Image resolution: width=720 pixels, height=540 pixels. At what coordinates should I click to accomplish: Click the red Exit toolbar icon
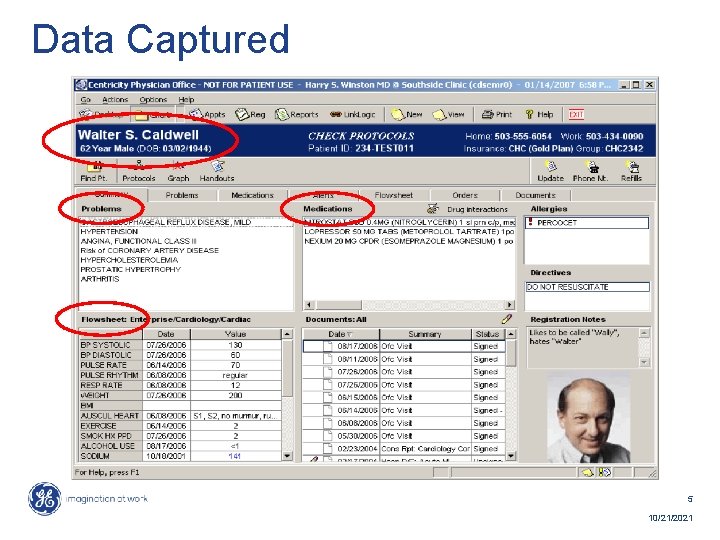point(576,114)
